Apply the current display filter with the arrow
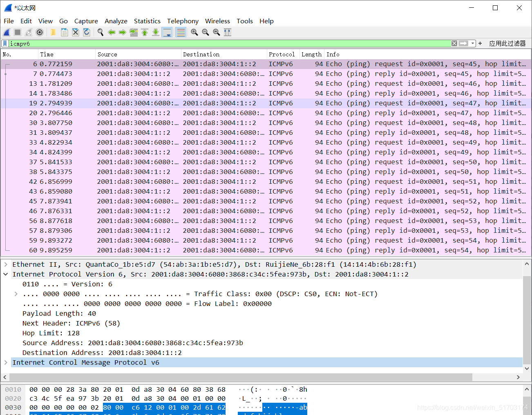Image resolution: width=532 pixels, height=415 pixels. pyautogui.click(x=464, y=43)
